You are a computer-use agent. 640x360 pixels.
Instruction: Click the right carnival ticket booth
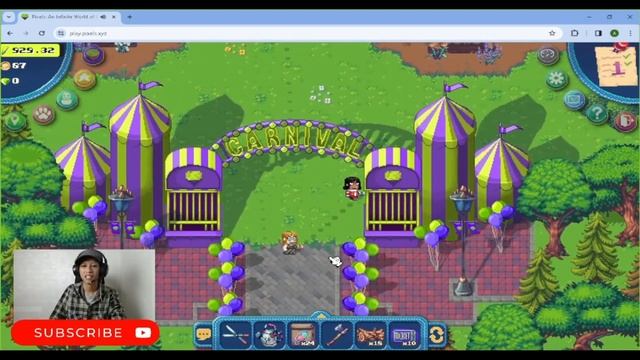(393, 196)
